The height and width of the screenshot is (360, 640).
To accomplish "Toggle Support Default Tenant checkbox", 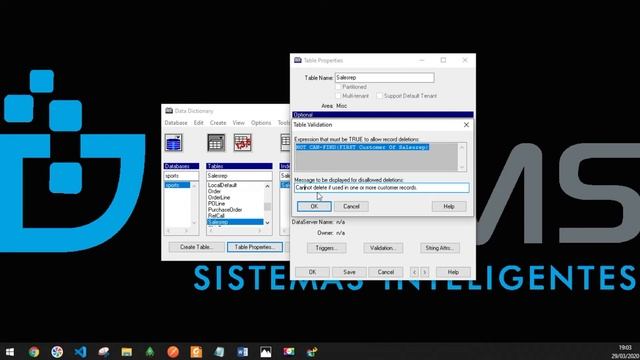I will tap(379, 96).
